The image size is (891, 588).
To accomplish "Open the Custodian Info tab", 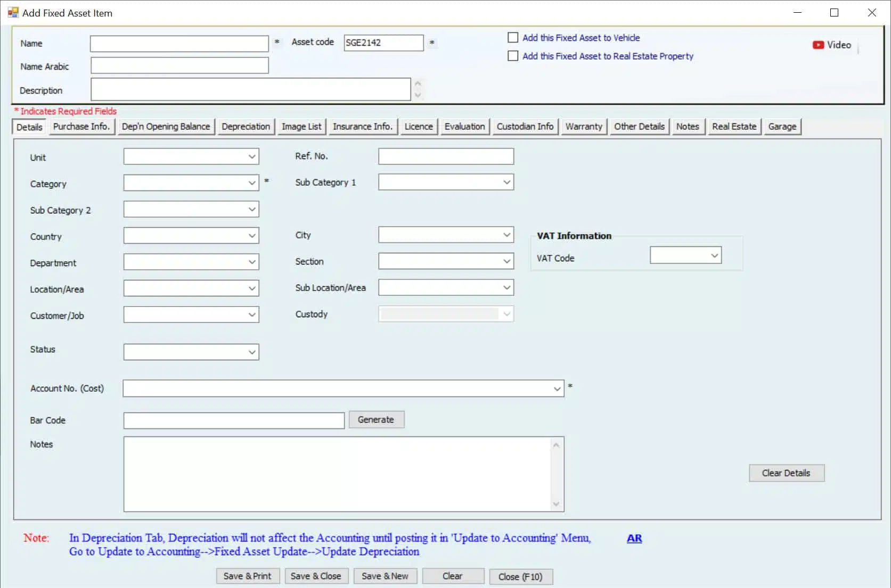I will click(525, 127).
